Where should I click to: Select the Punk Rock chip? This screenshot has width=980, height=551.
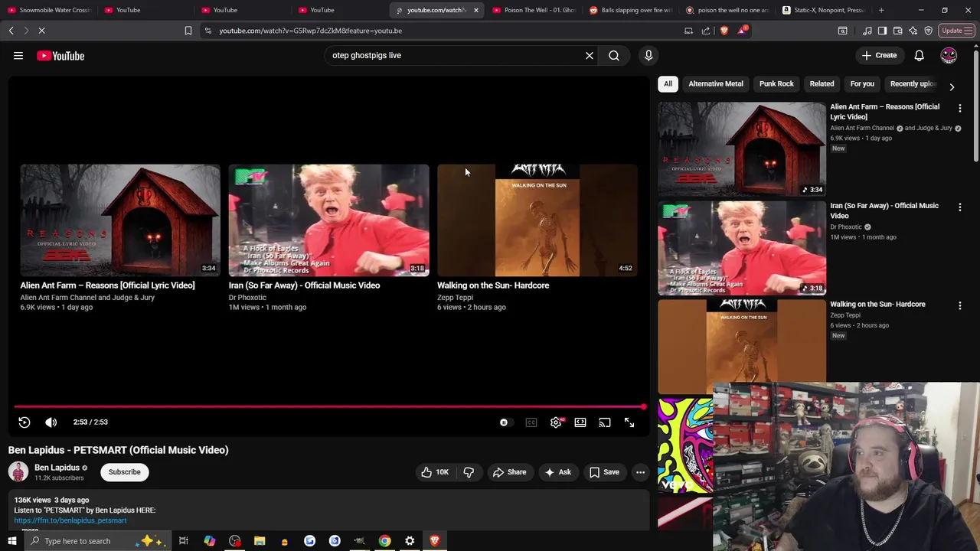tap(776, 84)
